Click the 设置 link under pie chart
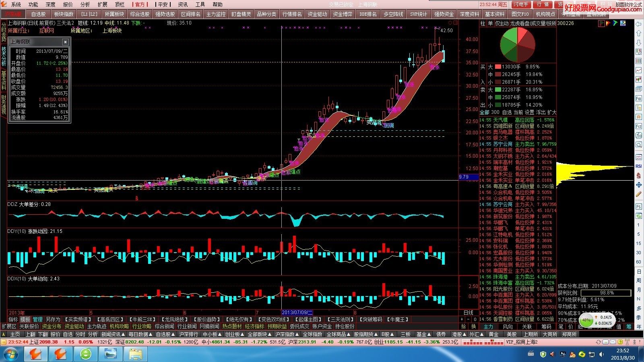The image size is (644, 362). [x=530, y=112]
